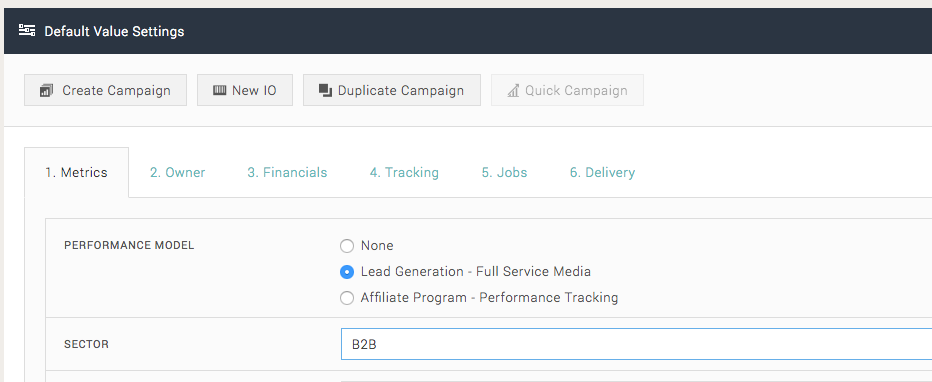Click the Quick Campaign chart icon
The image size is (932, 382).
click(513, 90)
